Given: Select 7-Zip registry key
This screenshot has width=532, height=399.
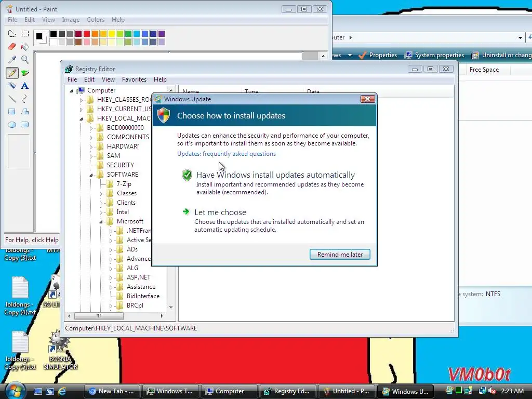Looking at the screenshot, I should pyautogui.click(x=124, y=184).
